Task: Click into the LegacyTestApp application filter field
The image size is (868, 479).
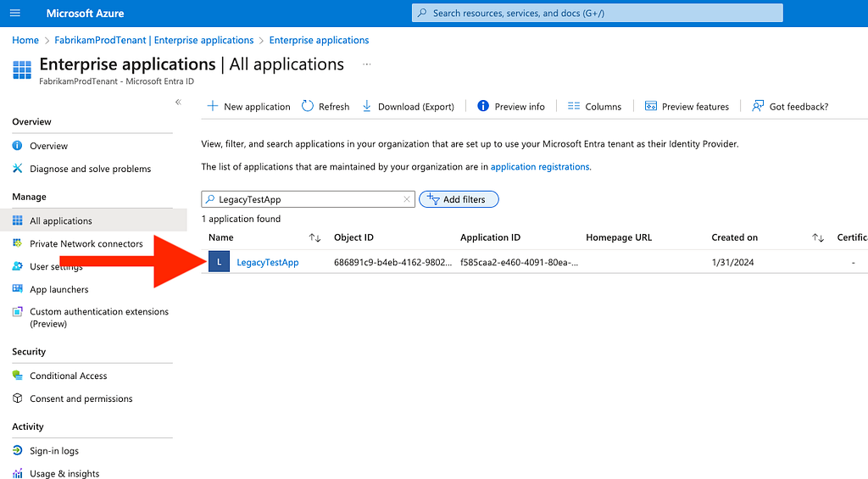Action: coord(308,199)
